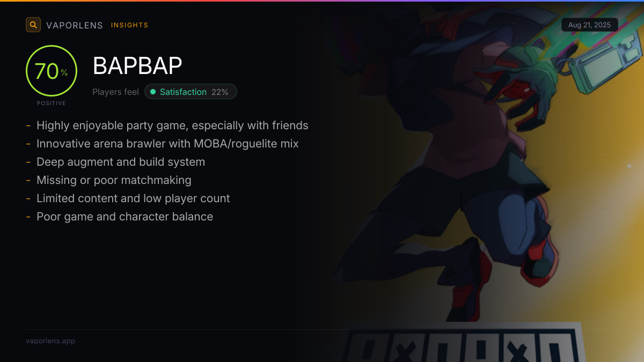
Task: Open the vaporlens.app footer link
Action: 50,341
